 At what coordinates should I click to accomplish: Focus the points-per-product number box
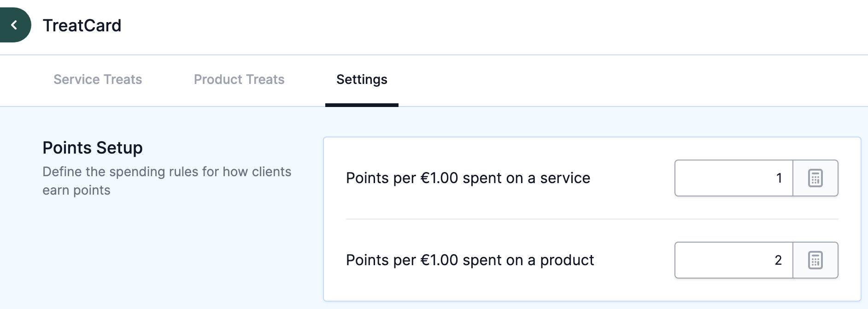point(734,260)
